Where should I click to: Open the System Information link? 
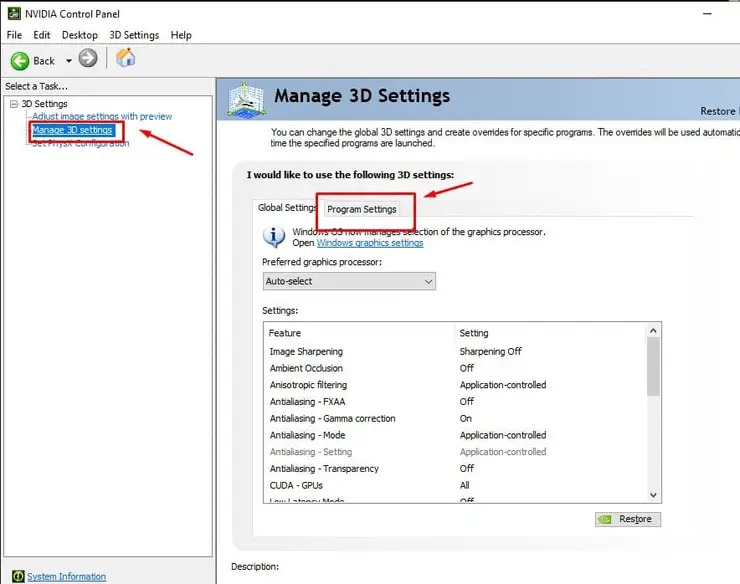pos(67,576)
